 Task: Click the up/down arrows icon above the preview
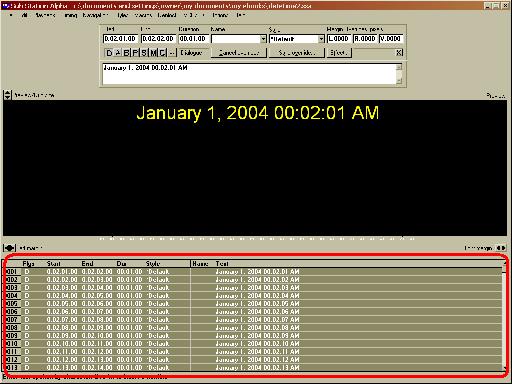tap(7, 95)
